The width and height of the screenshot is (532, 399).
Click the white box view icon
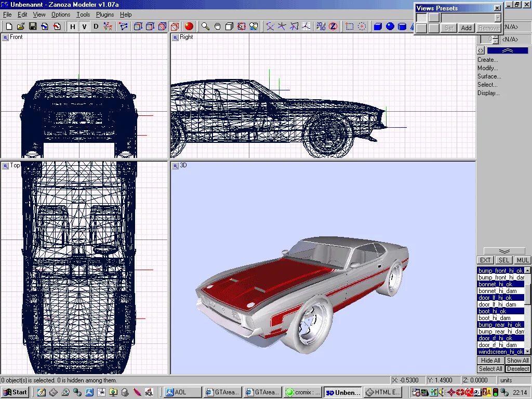click(229, 26)
